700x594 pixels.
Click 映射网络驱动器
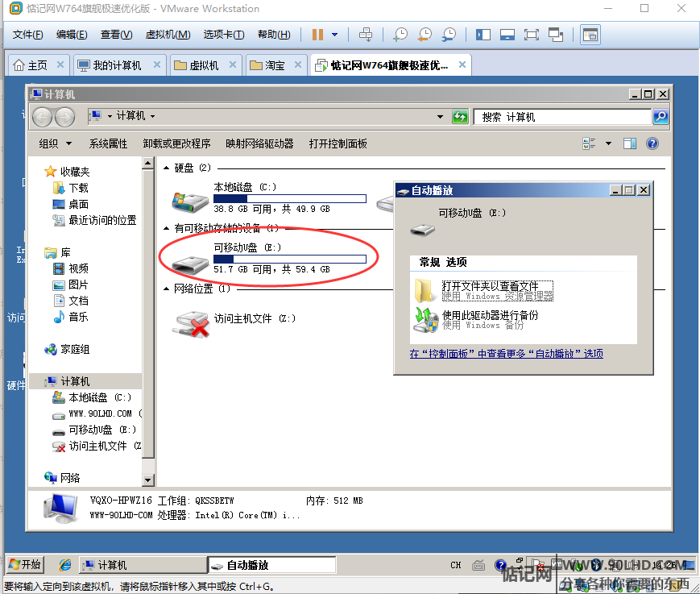coord(259,143)
